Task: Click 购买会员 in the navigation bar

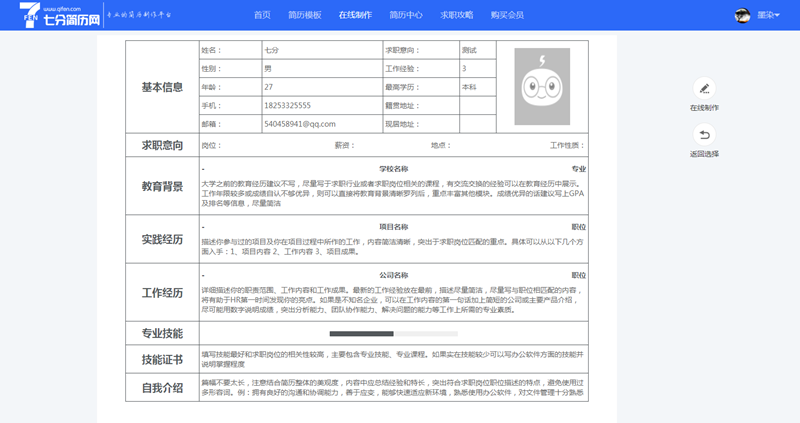Action: (x=507, y=15)
